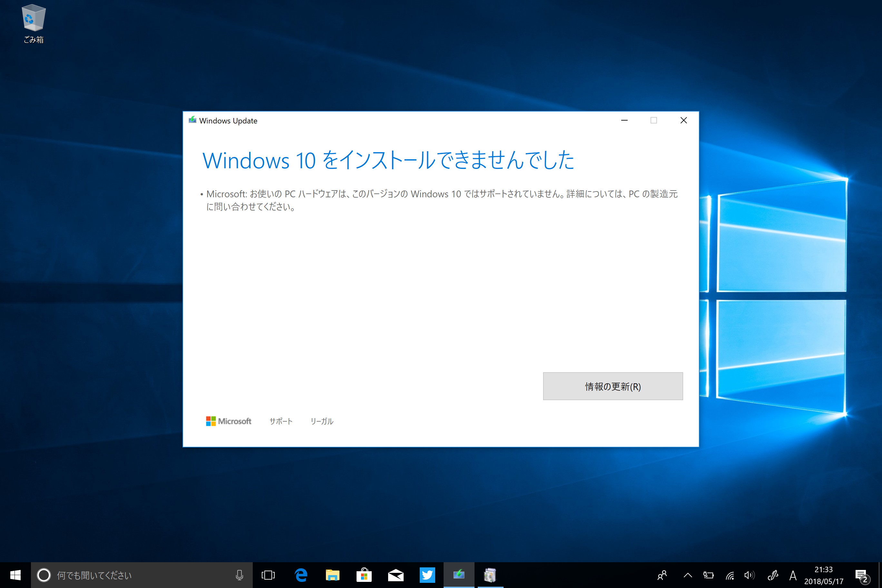Click the Microsoft logo in the dialog
This screenshot has width=882, height=588.
click(228, 421)
